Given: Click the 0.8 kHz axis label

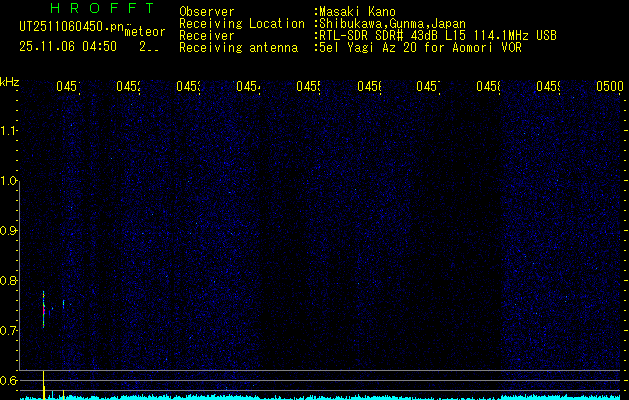Looking at the screenshot, I should [x=8, y=280].
